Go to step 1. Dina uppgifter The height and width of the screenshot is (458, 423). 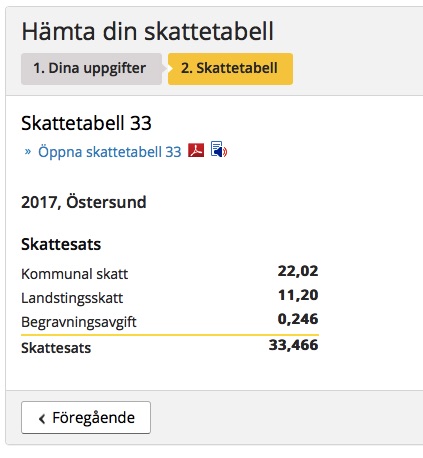coord(91,69)
